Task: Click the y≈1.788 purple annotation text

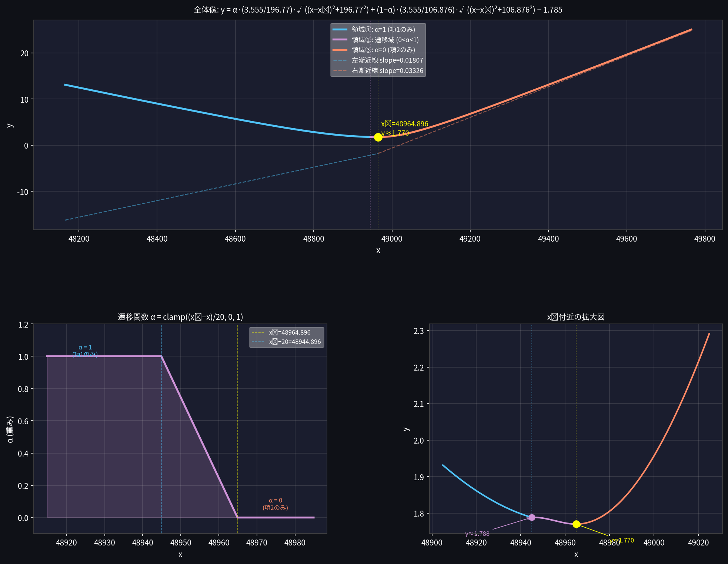Action: tap(477, 534)
